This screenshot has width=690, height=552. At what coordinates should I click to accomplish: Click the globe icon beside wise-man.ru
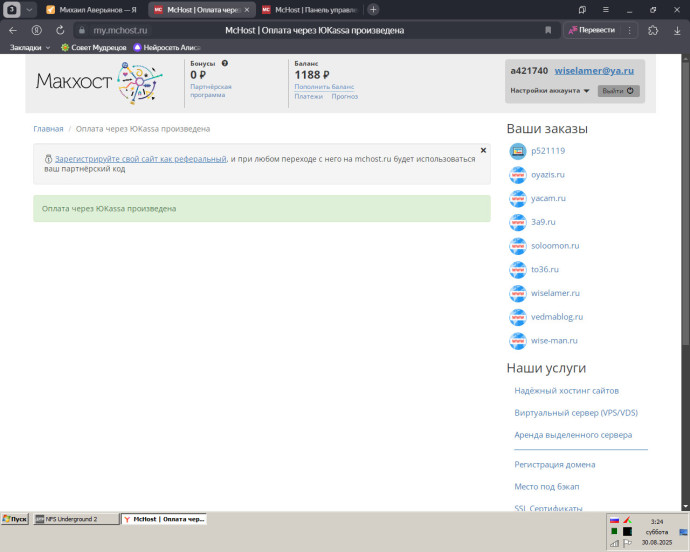coord(518,341)
